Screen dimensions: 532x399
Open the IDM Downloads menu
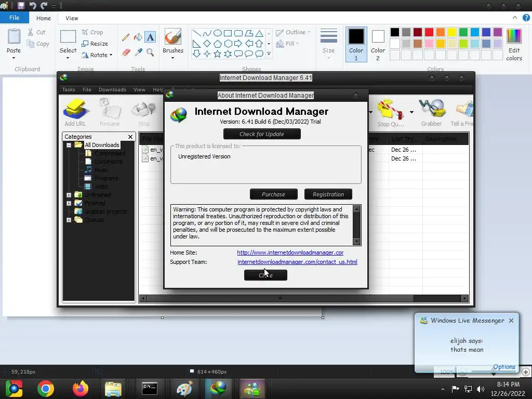[x=112, y=89]
